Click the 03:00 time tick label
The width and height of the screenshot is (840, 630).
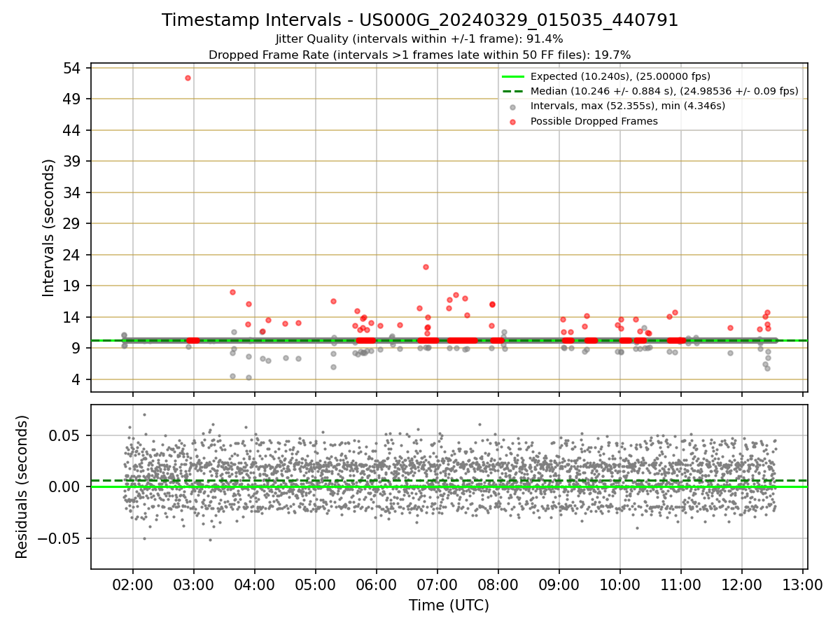pyautogui.click(x=194, y=584)
